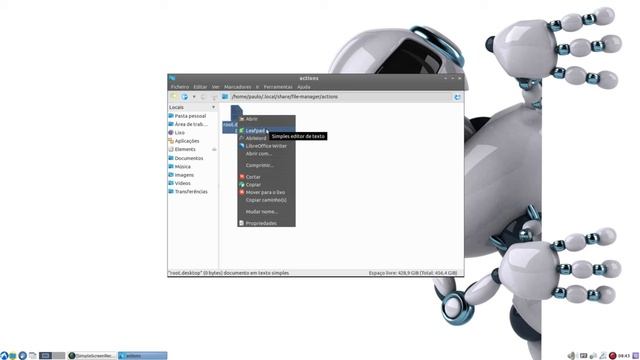Choose LibreOffice Writer in the context menu
The image size is (640, 360).
click(x=266, y=146)
